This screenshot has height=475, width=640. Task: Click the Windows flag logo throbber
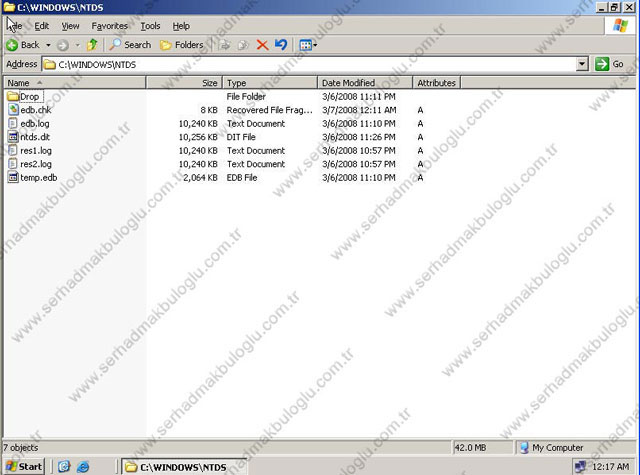pyautogui.click(x=620, y=26)
